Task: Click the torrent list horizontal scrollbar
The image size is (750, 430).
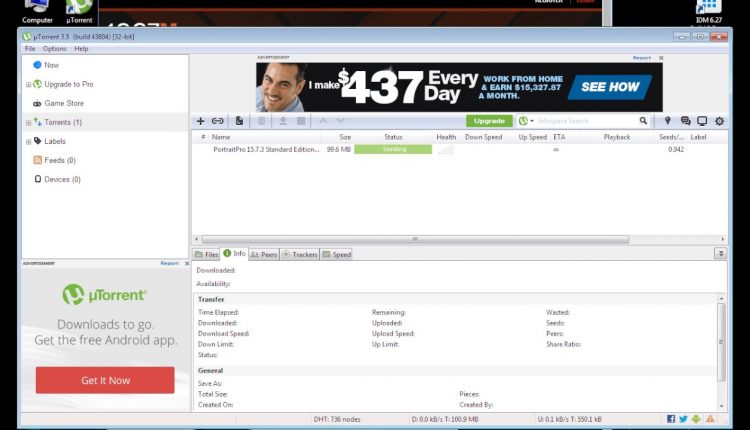Action: pyautogui.click(x=415, y=239)
